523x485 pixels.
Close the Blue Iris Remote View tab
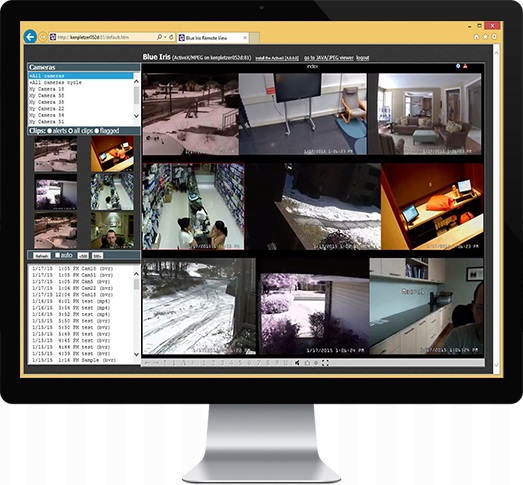click(245, 38)
